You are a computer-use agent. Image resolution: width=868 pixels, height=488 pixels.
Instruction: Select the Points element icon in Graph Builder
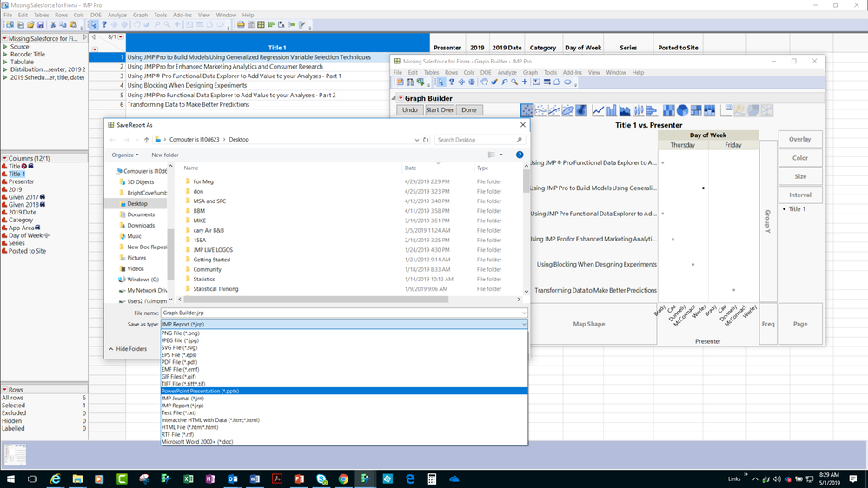point(527,110)
